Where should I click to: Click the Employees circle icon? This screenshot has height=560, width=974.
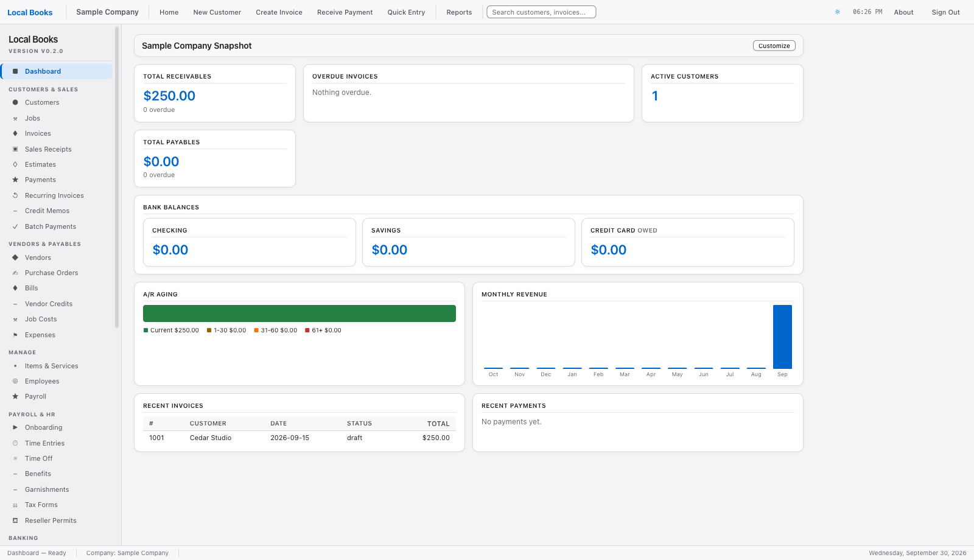point(15,381)
